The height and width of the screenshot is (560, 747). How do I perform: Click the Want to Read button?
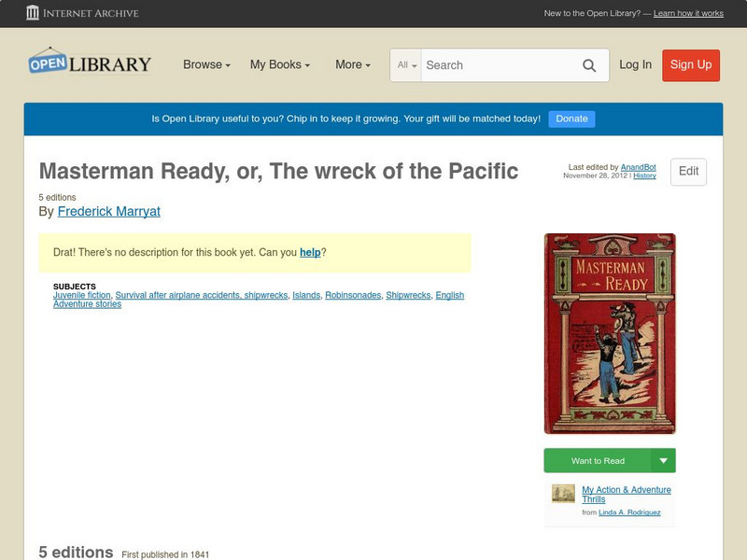coord(598,460)
